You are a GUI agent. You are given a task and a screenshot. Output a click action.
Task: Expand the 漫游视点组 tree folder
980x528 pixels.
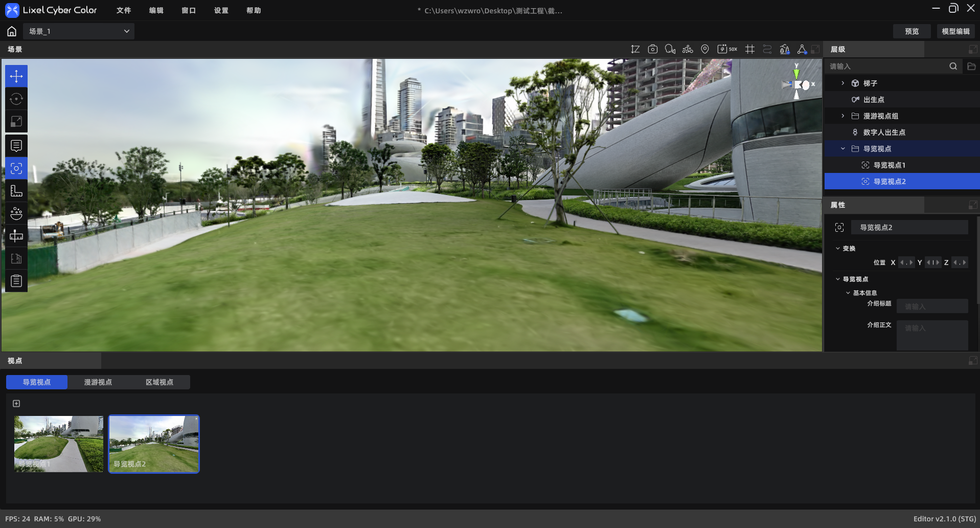[843, 116]
